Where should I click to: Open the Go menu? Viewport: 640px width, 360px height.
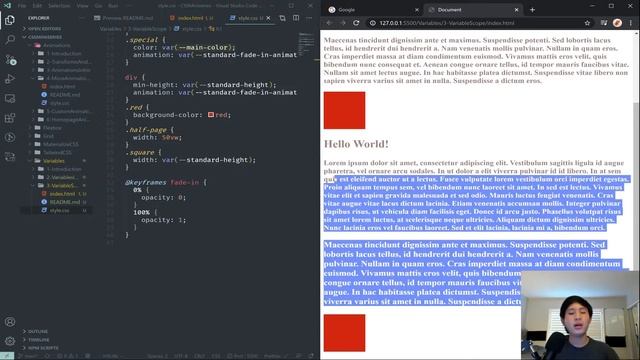click(x=98, y=6)
